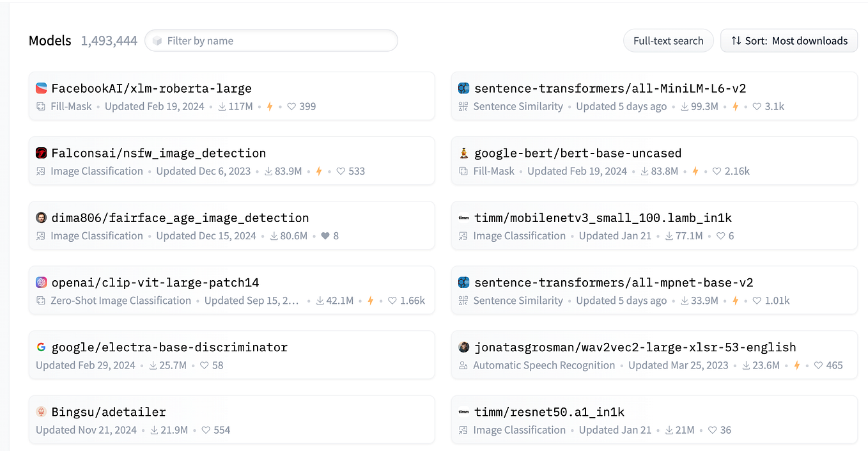Open sentence-transformers/all-mpnet-base-v2 model
Screen dimensions: 868x451
point(614,282)
